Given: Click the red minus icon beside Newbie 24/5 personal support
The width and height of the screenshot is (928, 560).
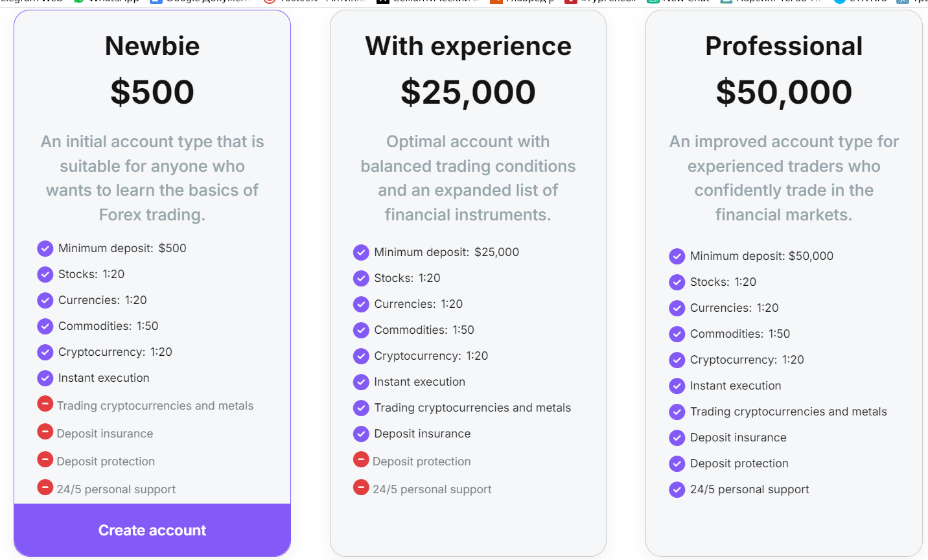Looking at the screenshot, I should coord(45,487).
